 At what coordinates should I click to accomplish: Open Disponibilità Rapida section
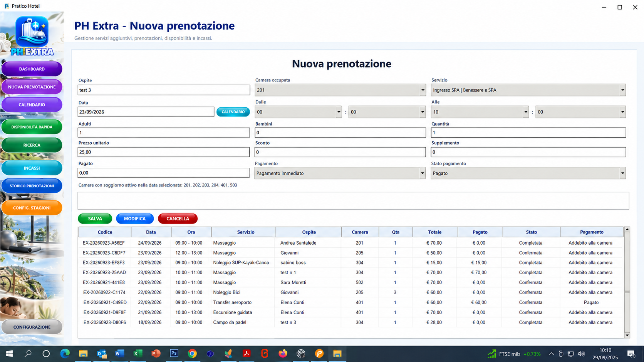click(32, 127)
